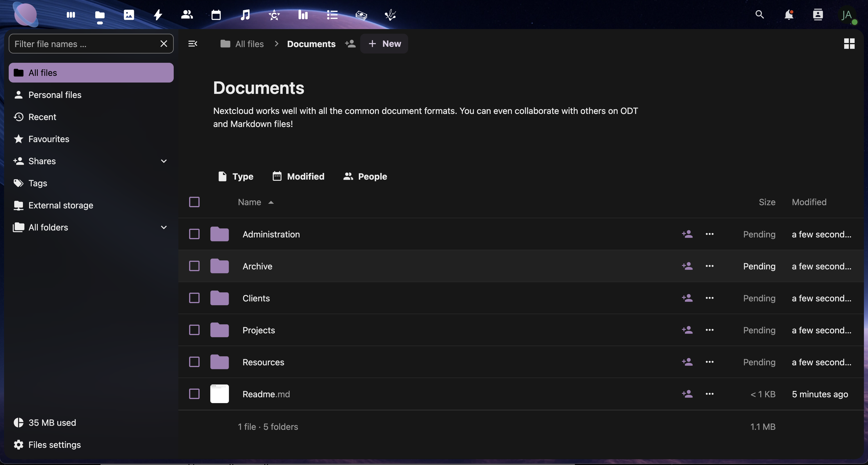Toggle the select-all files checkbox

[194, 202]
